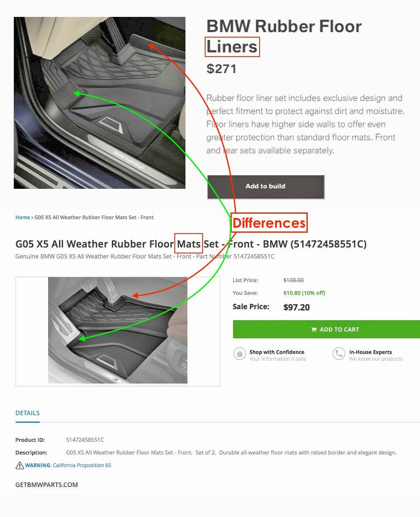Click the BMW Rubber Floor Liners title
Screen dimensions: 420x517
(x=284, y=36)
